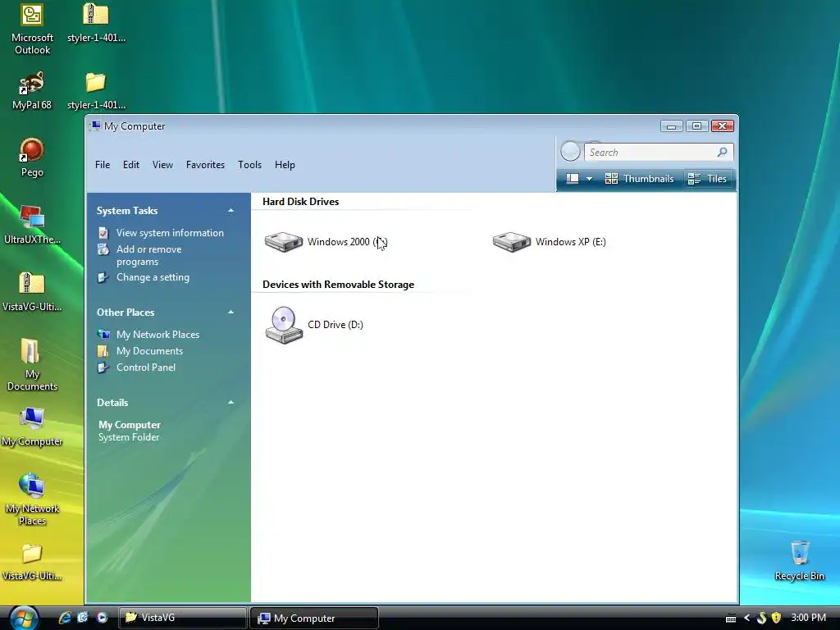
Task: Open My Network Places from Other Places
Action: [x=158, y=335]
